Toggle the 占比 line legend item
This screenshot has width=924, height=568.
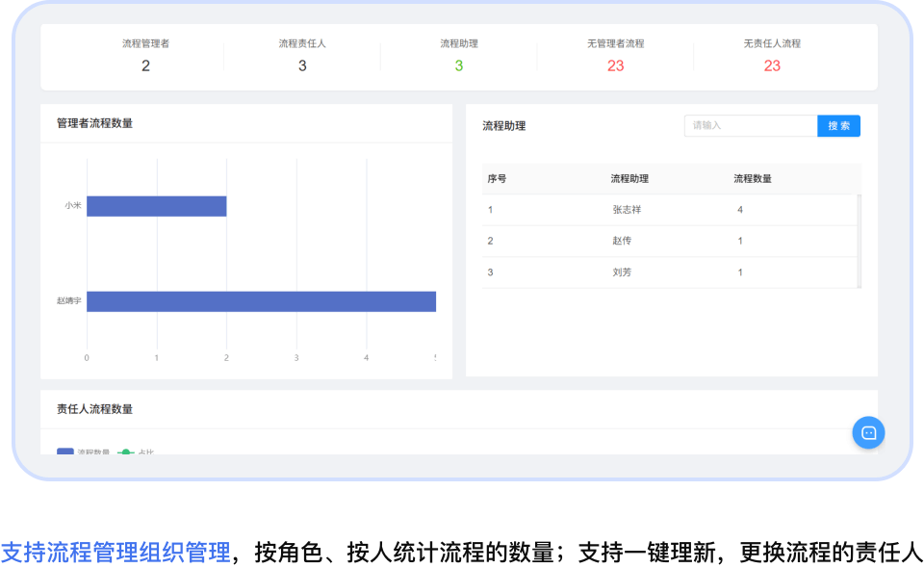[136, 452]
